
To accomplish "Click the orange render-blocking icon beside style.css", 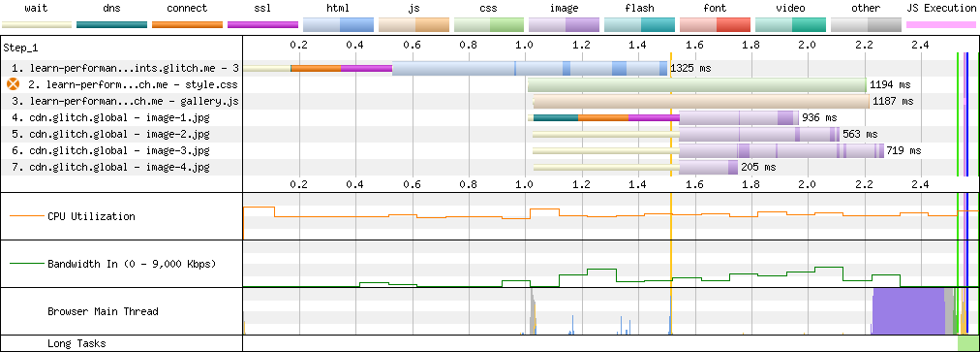I will coord(13,84).
